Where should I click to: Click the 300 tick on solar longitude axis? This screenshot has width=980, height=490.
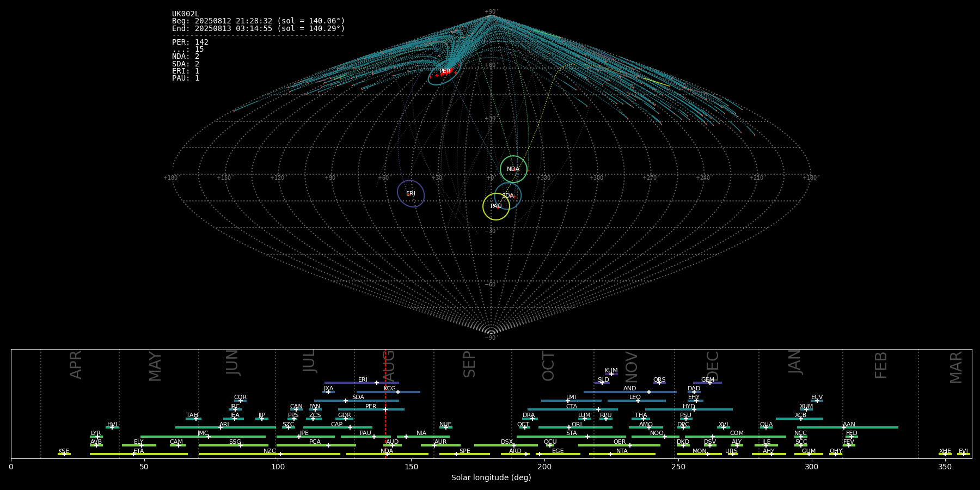(811, 467)
